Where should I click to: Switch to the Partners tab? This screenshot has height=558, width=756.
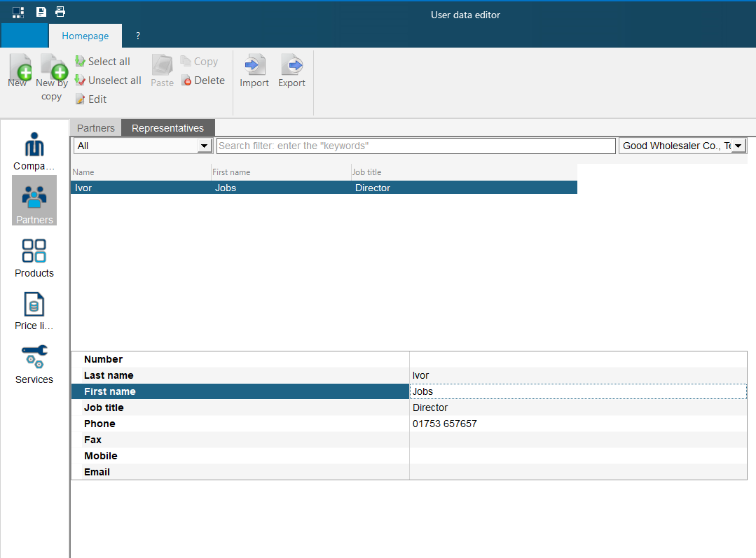(x=95, y=127)
